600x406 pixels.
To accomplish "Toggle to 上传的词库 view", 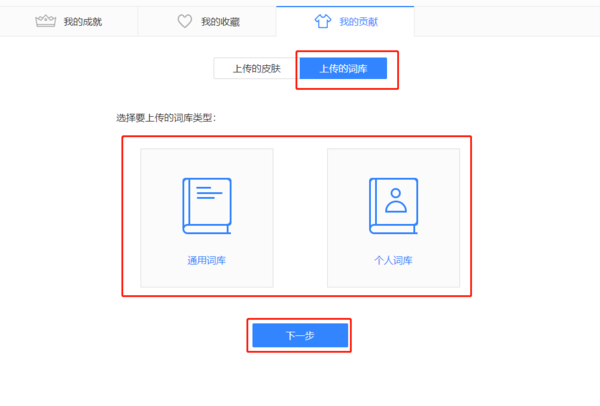I will (x=342, y=69).
